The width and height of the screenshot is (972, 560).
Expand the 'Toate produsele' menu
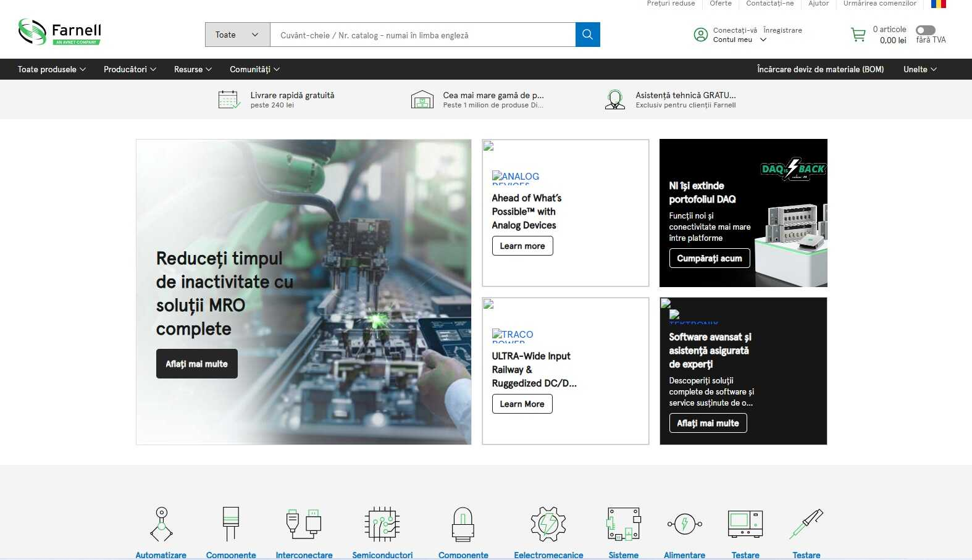tap(52, 69)
